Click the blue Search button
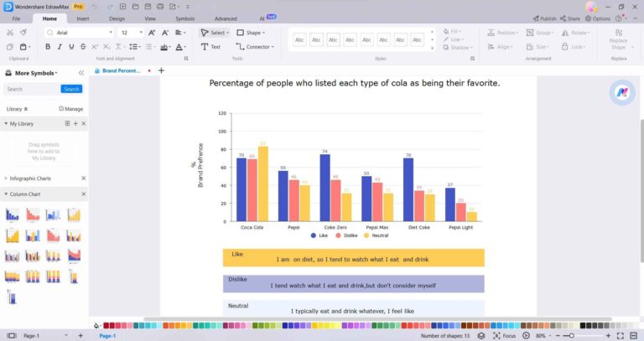The height and width of the screenshot is (341, 644). tap(71, 89)
